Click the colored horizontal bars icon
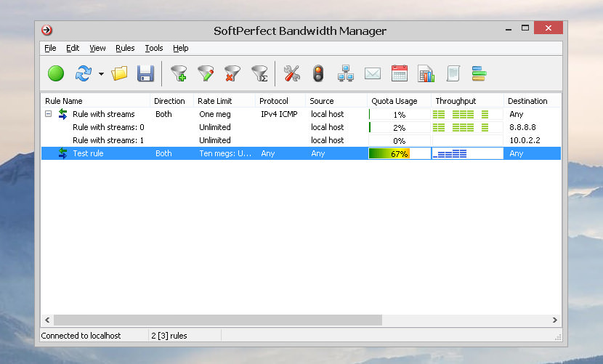Viewport: 603px width, 364px height. click(x=479, y=73)
